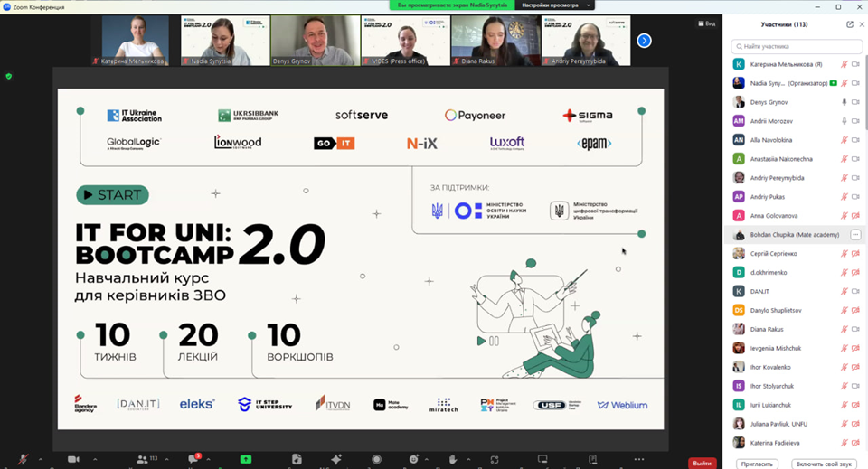Expand arrow next to participants count
Screen dimensions: 868x469
pyautogui.click(x=166, y=459)
